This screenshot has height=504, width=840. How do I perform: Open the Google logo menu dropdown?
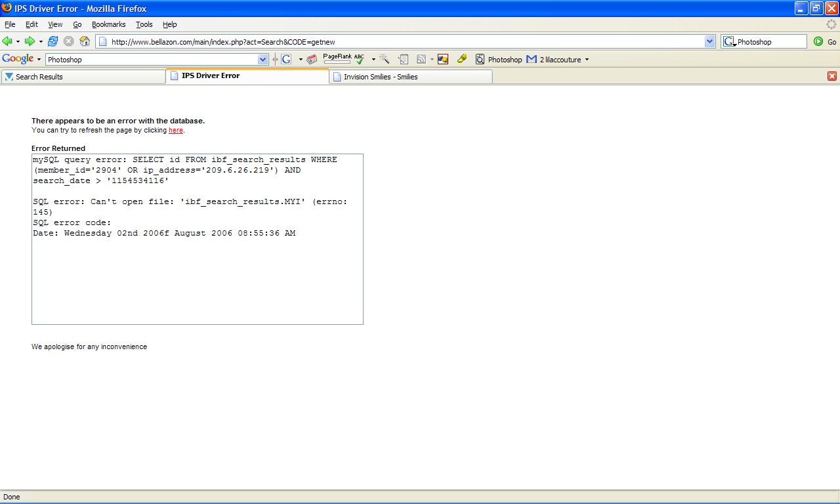(x=39, y=59)
